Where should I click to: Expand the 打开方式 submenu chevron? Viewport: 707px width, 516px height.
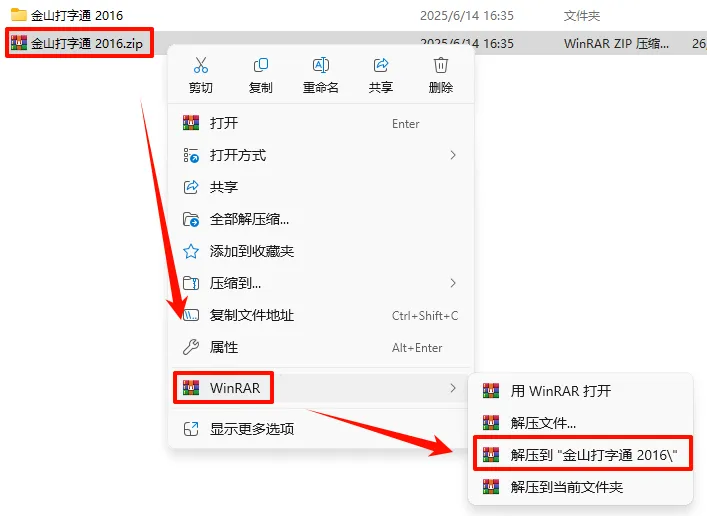[x=453, y=155]
